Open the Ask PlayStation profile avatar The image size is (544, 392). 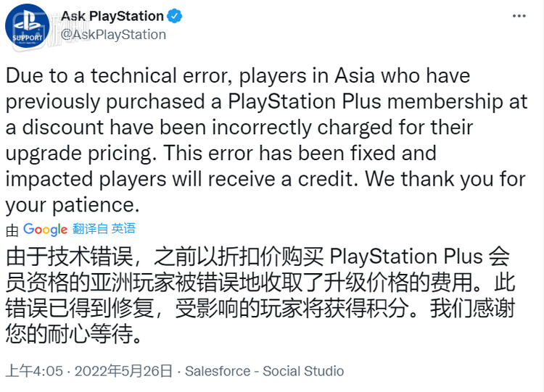pos(28,27)
